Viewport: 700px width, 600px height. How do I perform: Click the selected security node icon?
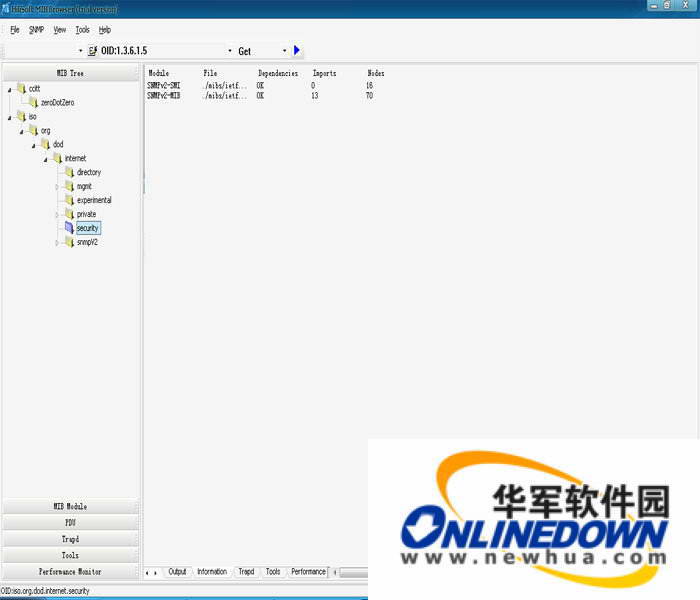[x=69, y=228]
